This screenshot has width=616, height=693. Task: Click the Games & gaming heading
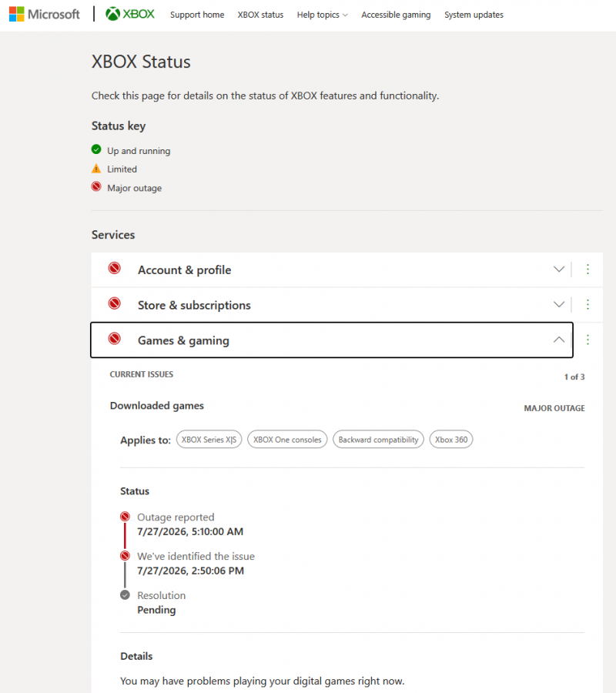(183, 341)
